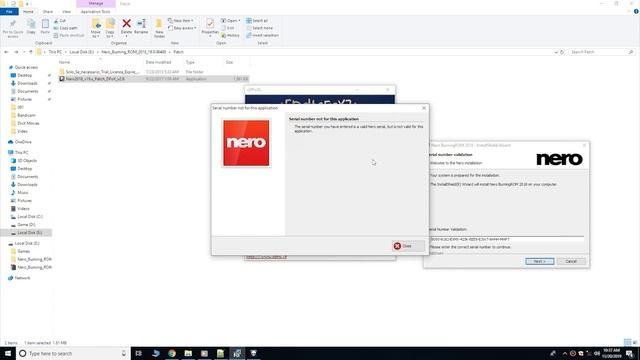Open 3D Objects under This PC
Viewport: 640px width, 360px height.
27,161
